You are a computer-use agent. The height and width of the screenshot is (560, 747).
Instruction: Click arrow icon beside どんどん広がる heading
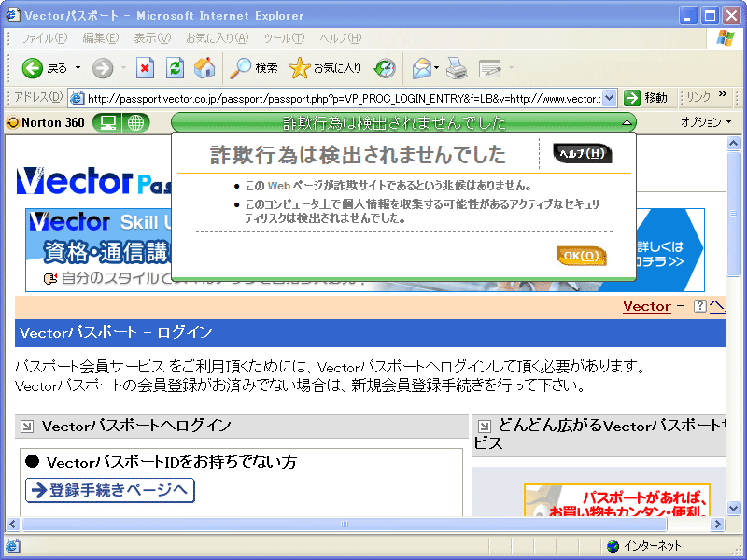click(484, 426)
